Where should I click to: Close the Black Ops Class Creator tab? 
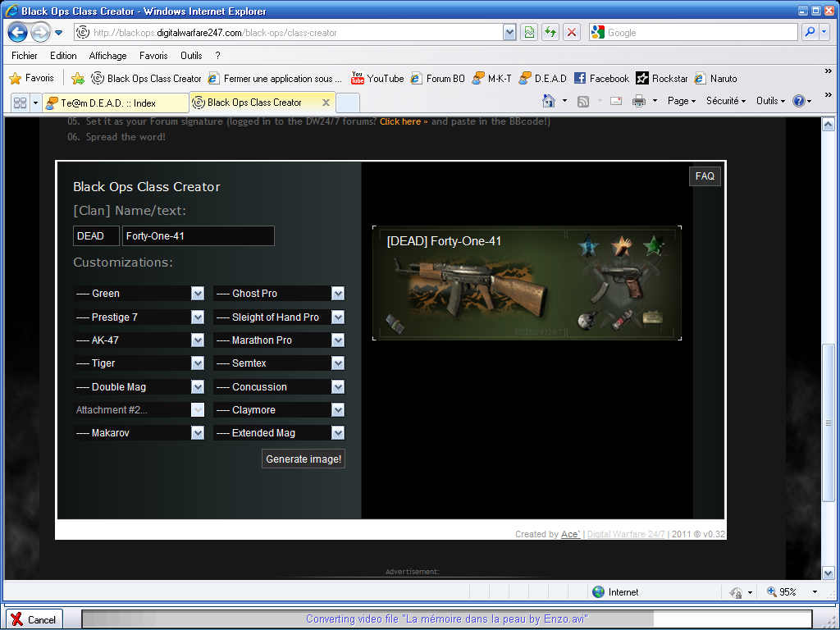[x=326, y=103]
